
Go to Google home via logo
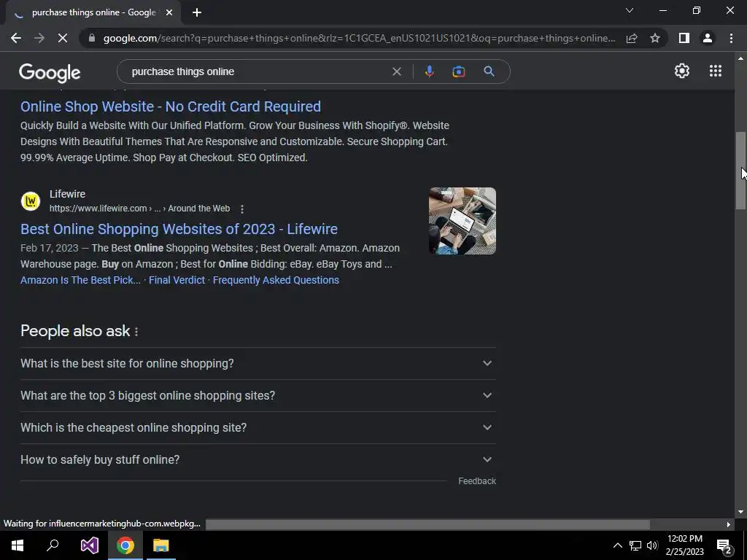[x=50, y=72]
